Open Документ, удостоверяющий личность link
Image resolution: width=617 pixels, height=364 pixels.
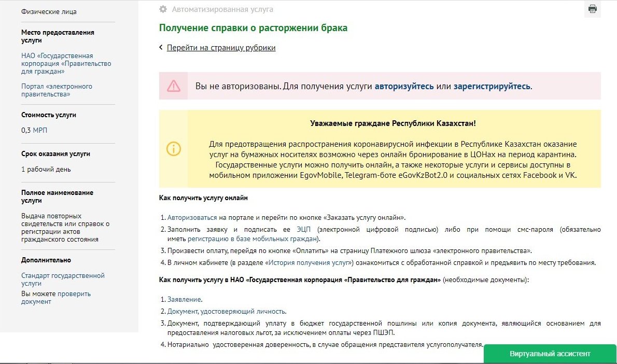pyautogui.click(x=226, y=311)
